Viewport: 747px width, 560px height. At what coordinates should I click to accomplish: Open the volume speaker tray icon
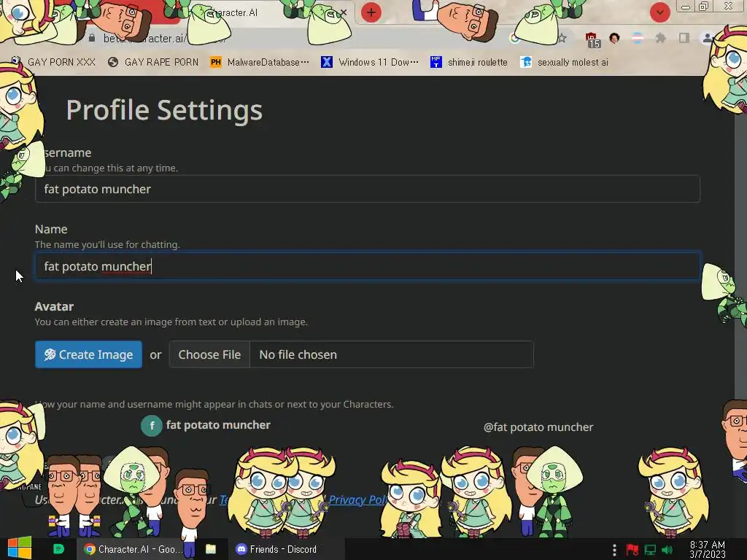[x=667, y=550]
